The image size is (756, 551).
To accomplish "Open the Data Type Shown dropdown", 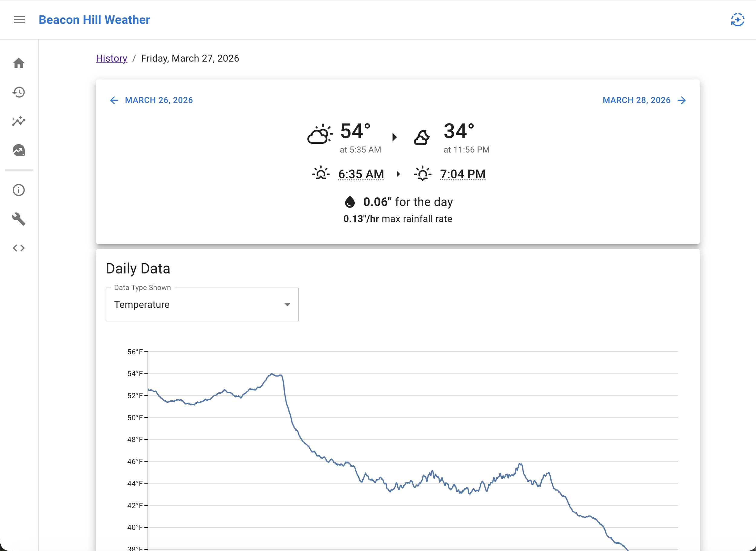I will pyautogui.click(x=202, y=304).
